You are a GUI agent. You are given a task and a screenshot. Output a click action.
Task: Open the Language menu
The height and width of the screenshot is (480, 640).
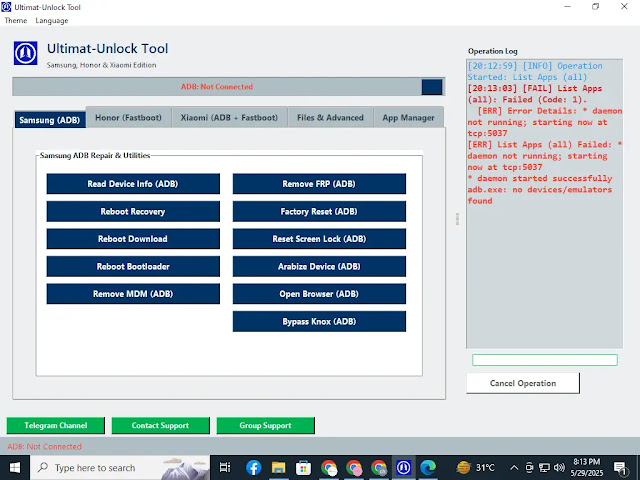click(x=52, y=20)
